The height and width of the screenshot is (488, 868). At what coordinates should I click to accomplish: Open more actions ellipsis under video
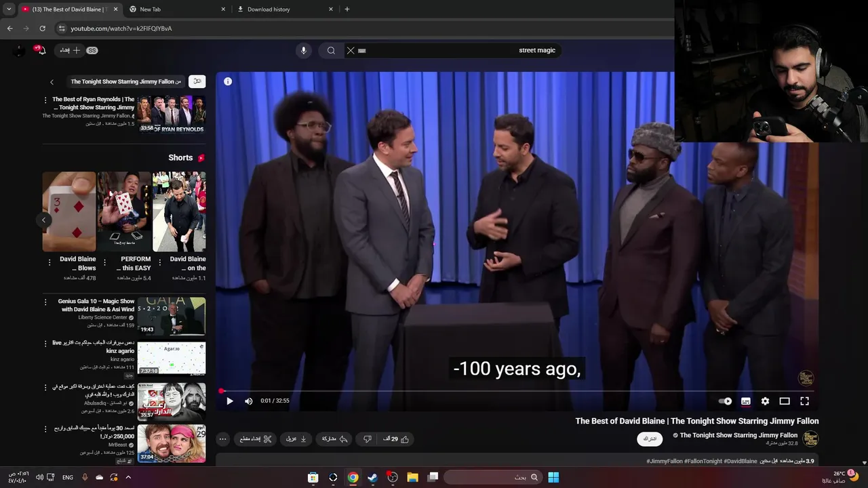pos(222,439)
